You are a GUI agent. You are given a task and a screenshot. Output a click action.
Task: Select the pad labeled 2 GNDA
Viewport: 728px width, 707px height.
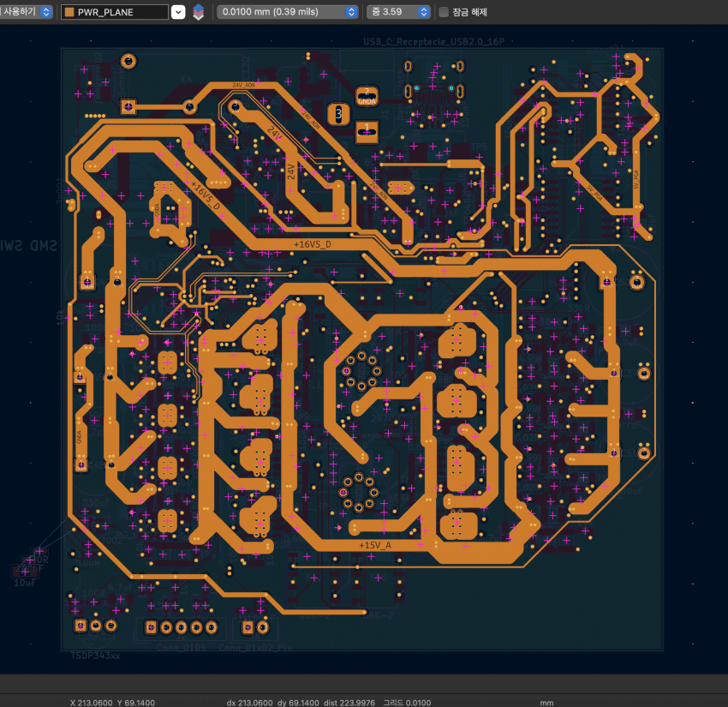point(367,97)
